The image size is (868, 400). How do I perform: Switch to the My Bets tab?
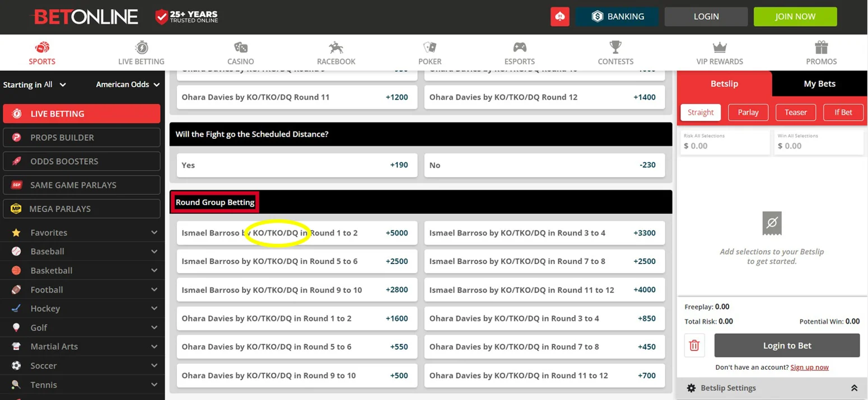819,84
